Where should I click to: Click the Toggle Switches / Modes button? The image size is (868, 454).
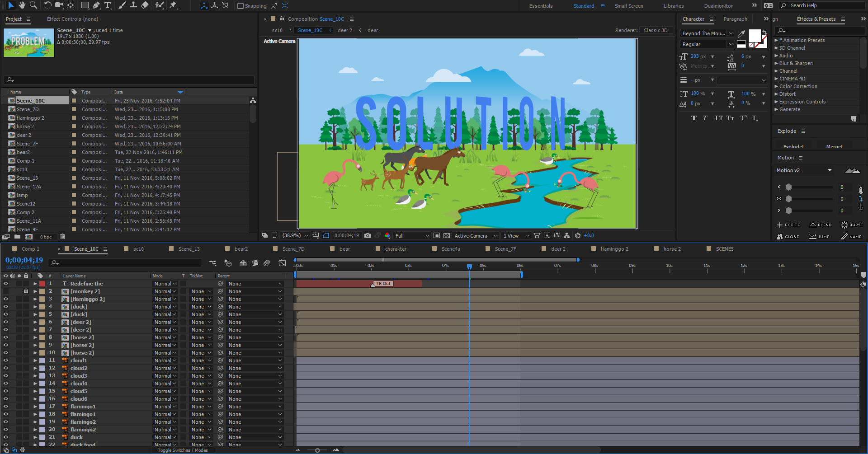coord(183,450)
